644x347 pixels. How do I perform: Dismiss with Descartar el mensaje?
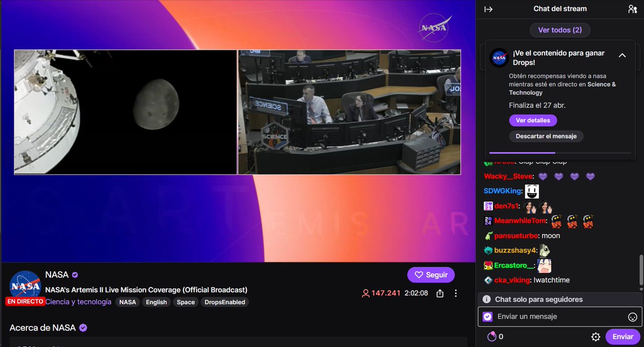[x=546, y=136]
